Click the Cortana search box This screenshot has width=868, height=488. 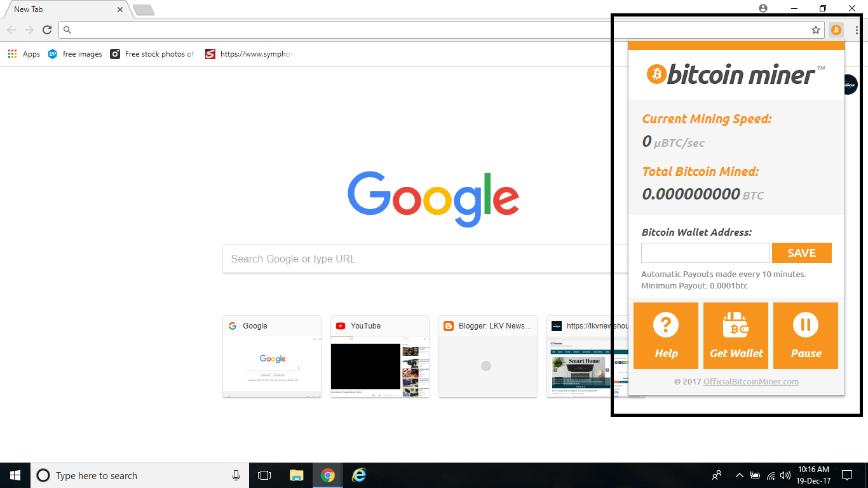(x=140, y=475)
